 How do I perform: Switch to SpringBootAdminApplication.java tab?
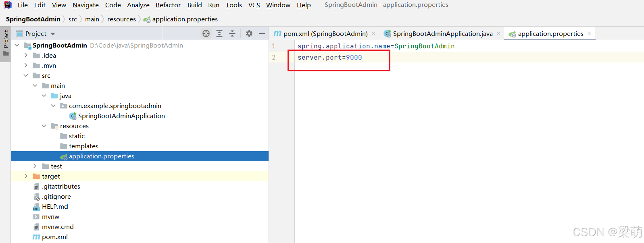(x=443, y=33)
